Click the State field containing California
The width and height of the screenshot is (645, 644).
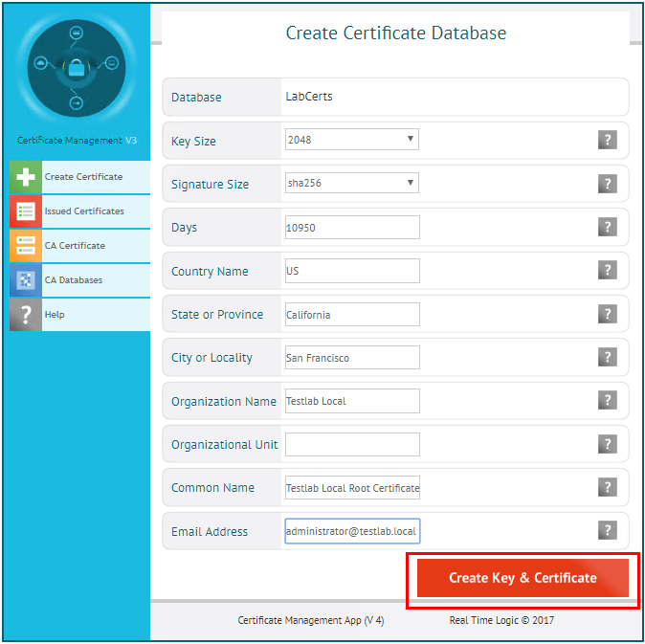(x=352, y=315)
